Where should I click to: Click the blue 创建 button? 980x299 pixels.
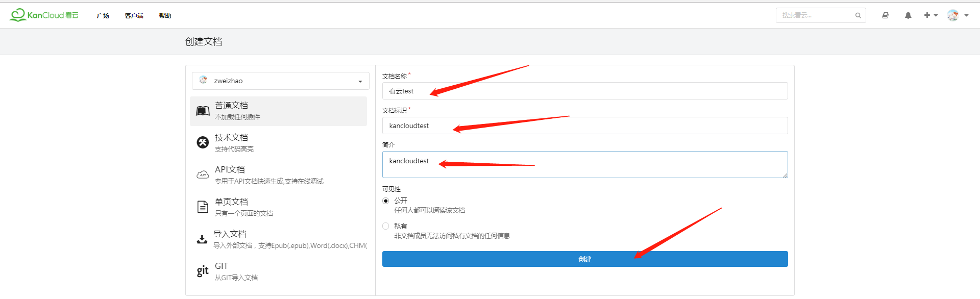point(585,259)
